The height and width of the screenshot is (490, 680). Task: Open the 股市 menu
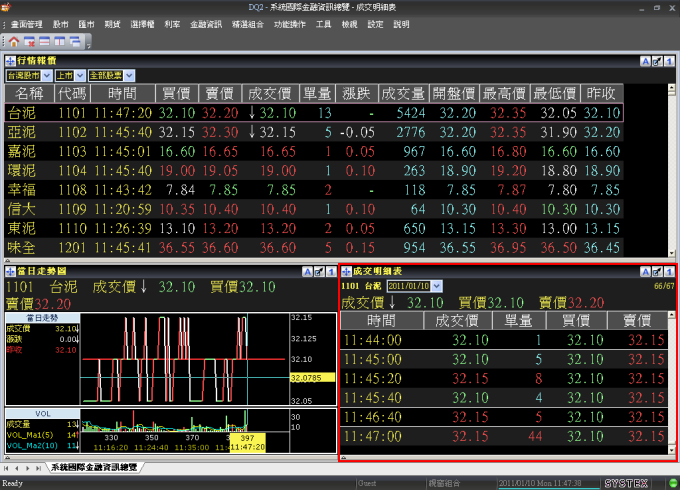60,24
